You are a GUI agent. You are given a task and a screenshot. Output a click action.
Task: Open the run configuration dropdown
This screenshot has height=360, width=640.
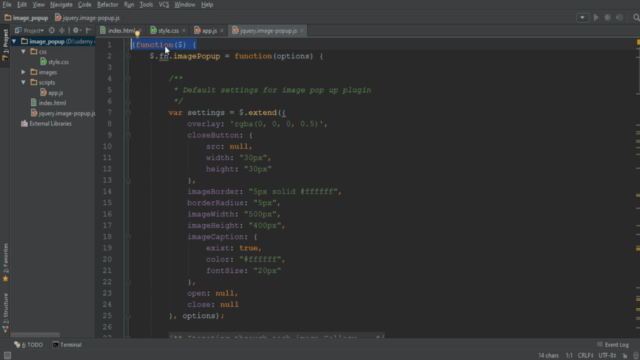click(582, 18)
